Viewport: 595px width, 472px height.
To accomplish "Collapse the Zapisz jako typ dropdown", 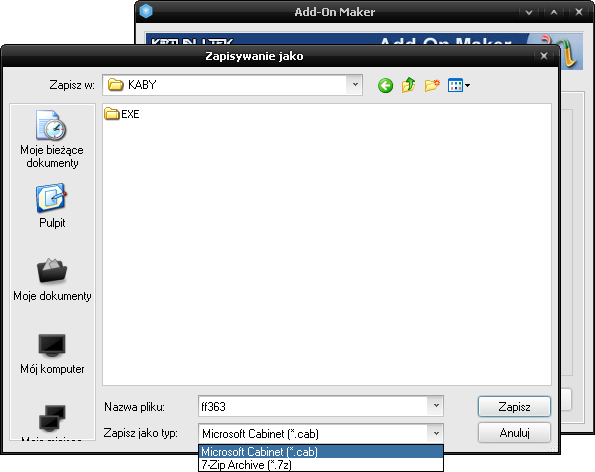I will point(436,433).
